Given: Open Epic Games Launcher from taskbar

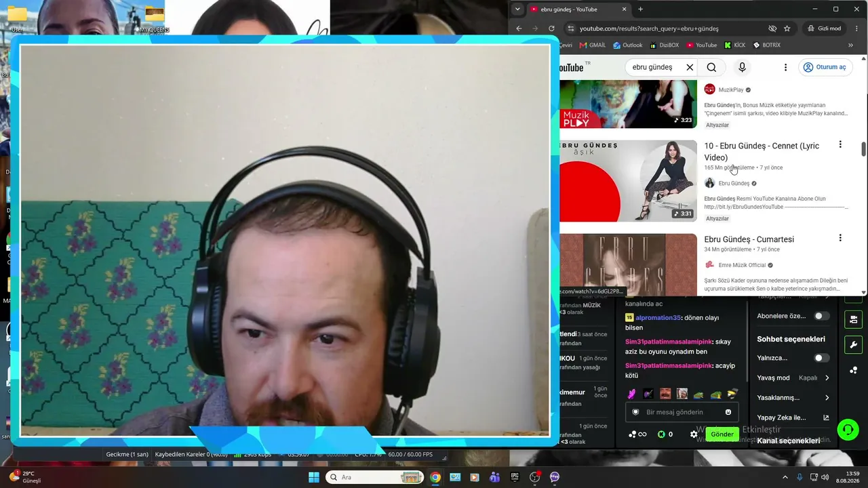Looking at the screenshot, I should pos(515,477).
